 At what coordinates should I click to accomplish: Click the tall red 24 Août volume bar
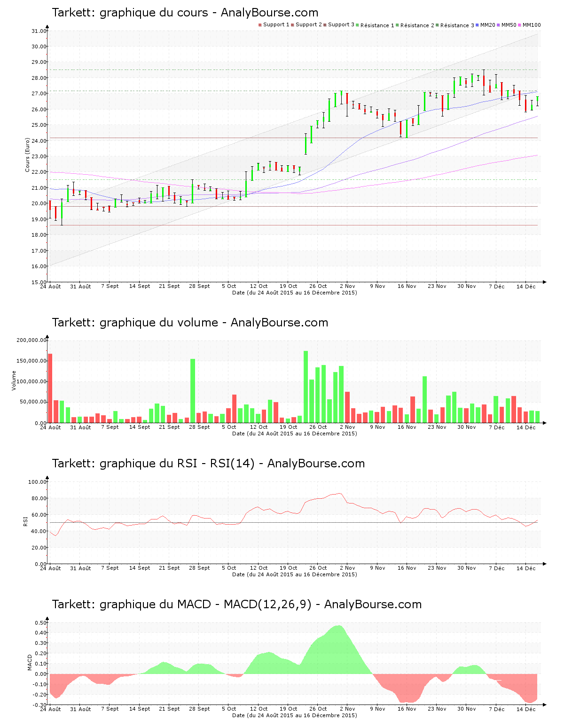pos(50,388)
